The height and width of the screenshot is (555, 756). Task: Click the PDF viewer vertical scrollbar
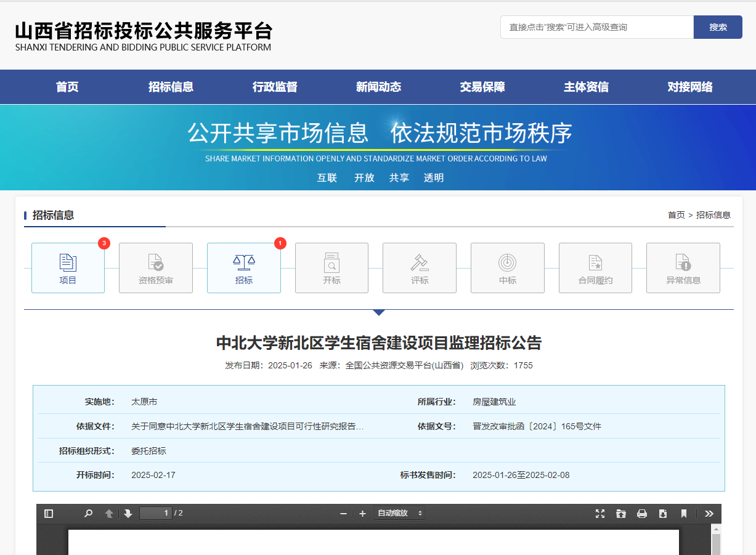click(716, 539)
